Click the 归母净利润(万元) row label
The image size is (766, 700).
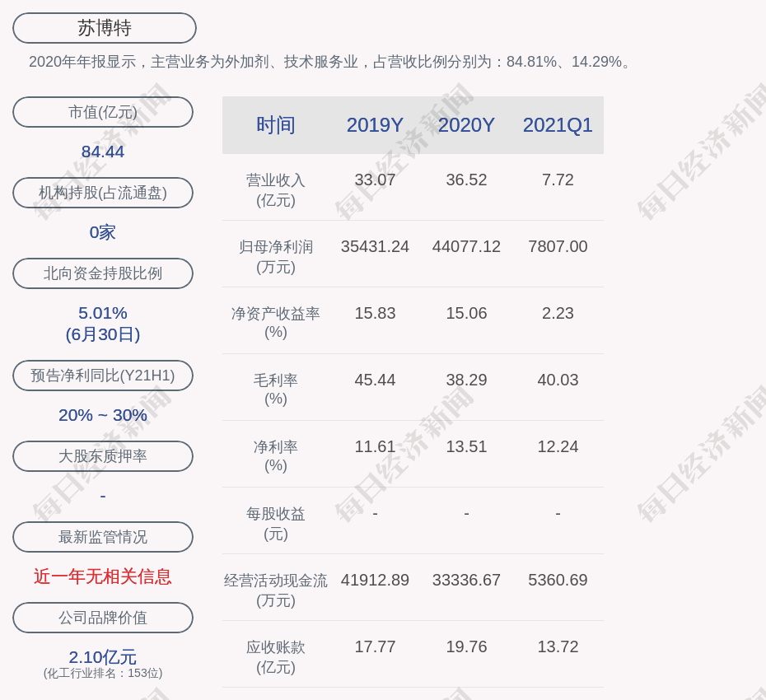coord(276,256)
